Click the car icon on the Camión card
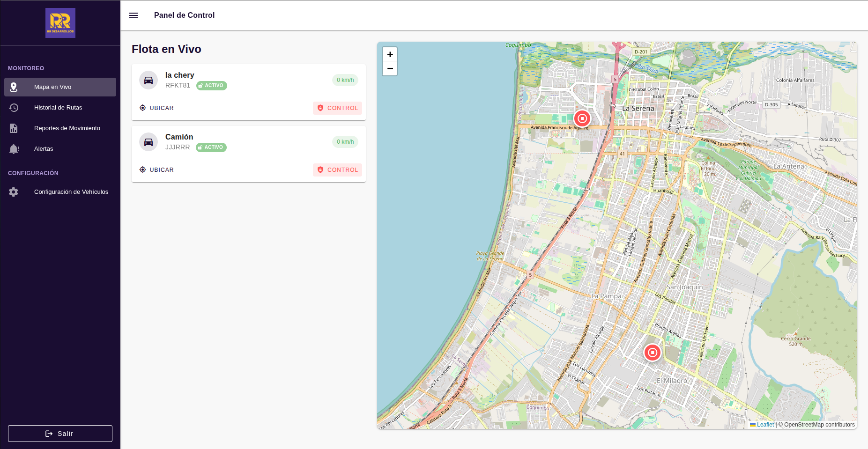The width and height of the screenshot is (868, 449). [x=148, y=142]
